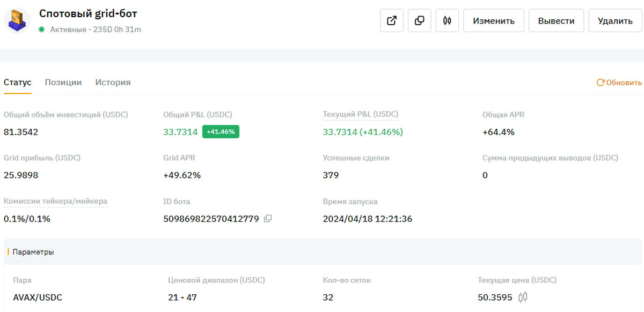Open candlestick chart icon beside Изменить

pos(447,21)
